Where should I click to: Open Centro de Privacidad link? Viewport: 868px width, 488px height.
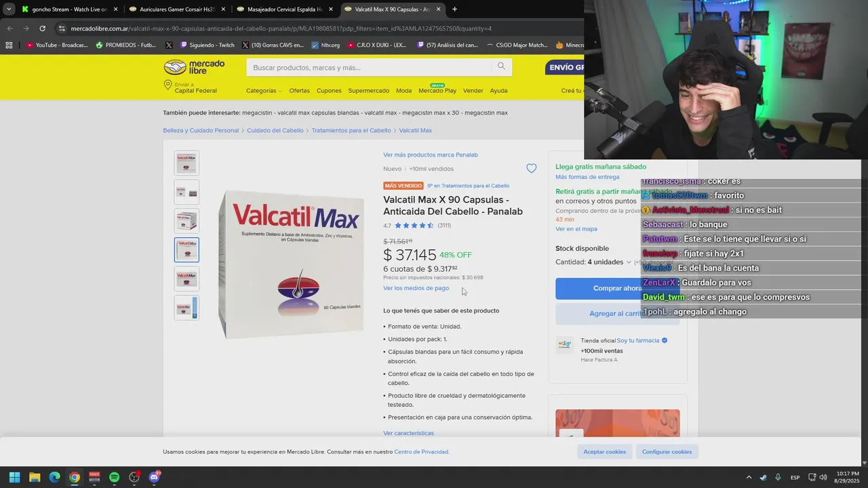421,452
